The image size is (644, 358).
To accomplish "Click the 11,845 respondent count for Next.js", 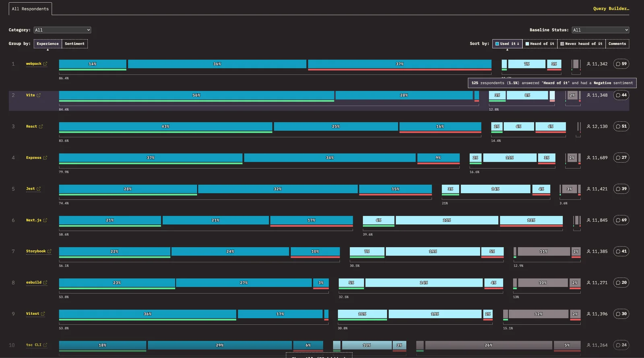I will 597,220.
